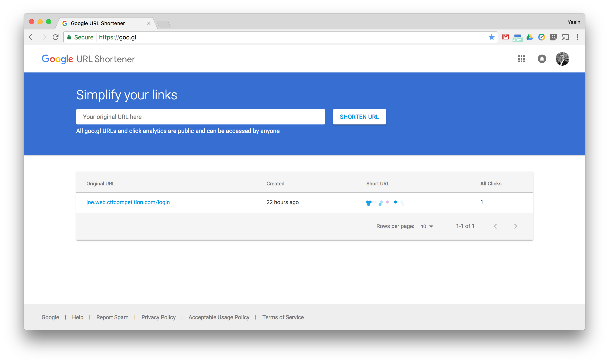Click the Yasin profile name in title bar
The width and height of the screenshot is (609, 364).
pos(574,22)
